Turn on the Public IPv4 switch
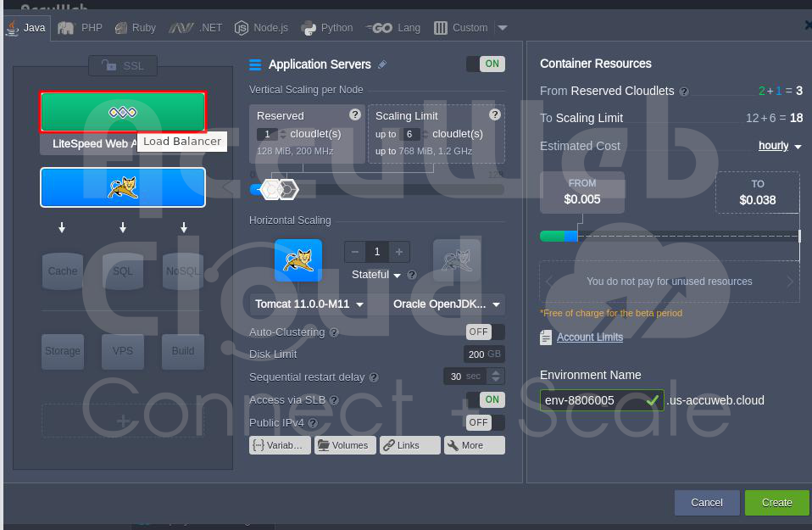This screenshot has width=812, height=530. click(x=485, y=422)
